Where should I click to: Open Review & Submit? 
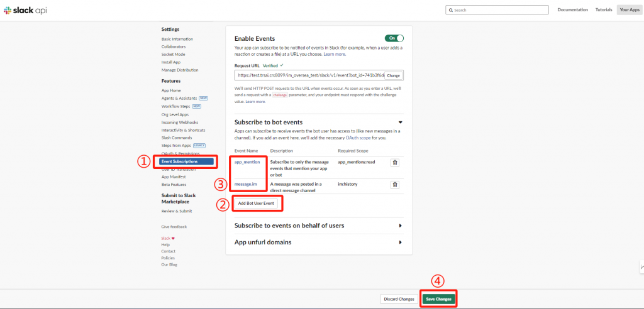(x=177, y=211)
